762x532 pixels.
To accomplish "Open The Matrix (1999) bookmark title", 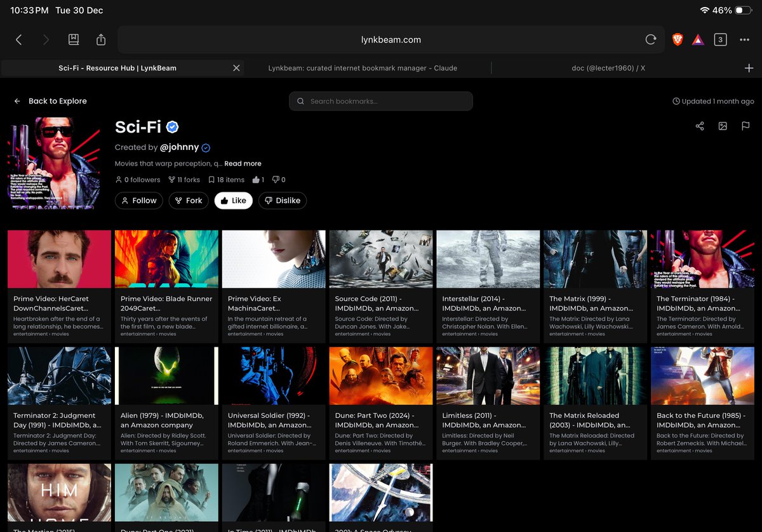I will click(591, 303).
